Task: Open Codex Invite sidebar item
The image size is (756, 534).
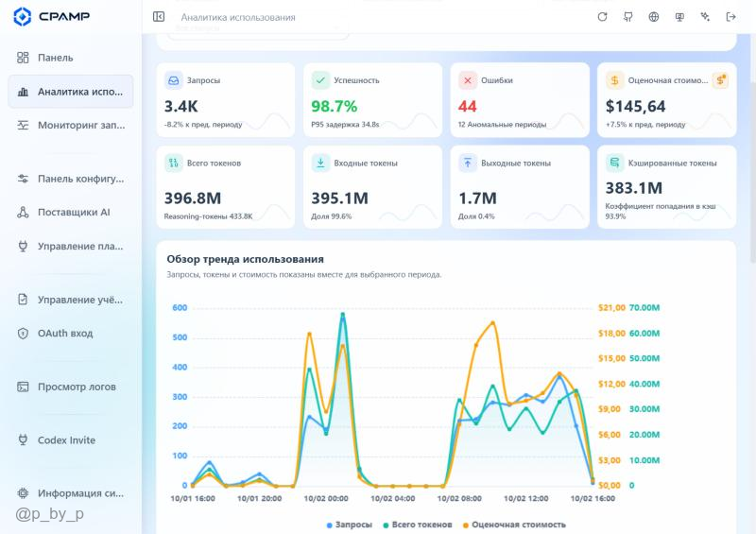Action: click(71, 439)
